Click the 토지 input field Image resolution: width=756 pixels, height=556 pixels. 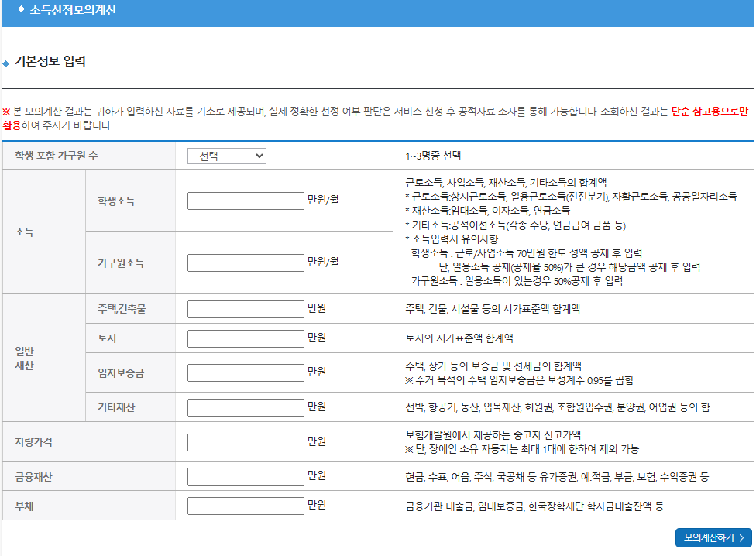click(245, 338)
